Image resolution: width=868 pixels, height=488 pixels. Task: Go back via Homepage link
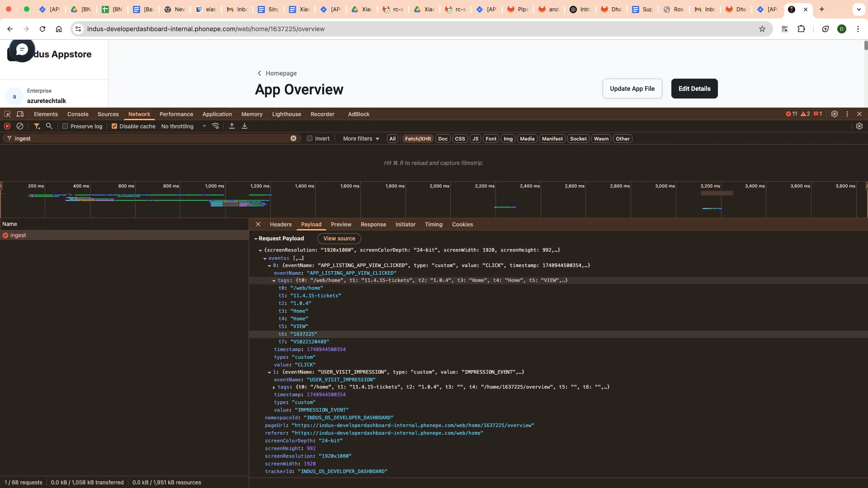[277, 73]
